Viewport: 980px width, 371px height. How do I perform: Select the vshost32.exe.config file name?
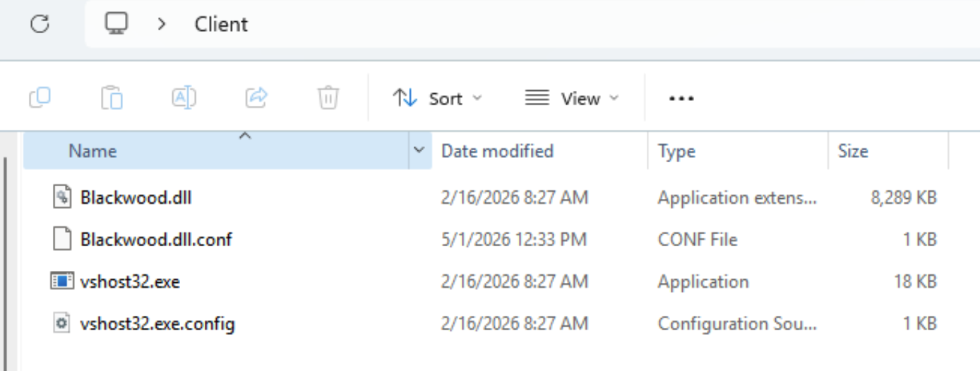coord(157,324)
